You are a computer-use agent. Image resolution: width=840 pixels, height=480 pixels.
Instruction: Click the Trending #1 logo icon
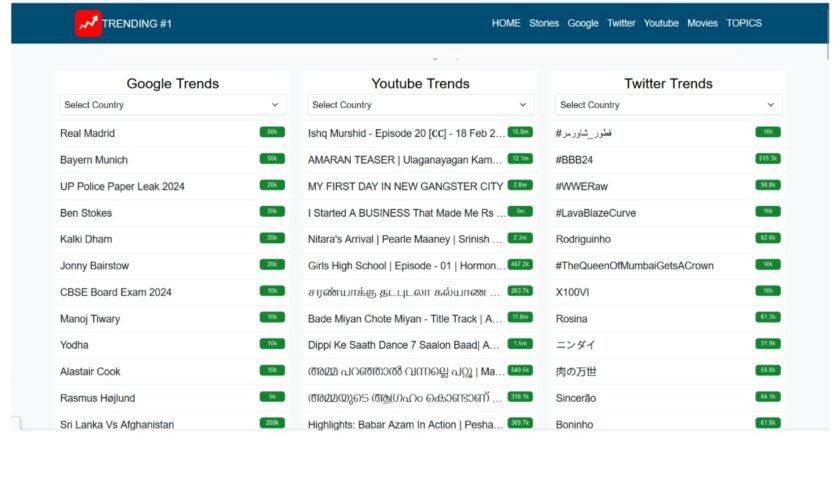88,23
